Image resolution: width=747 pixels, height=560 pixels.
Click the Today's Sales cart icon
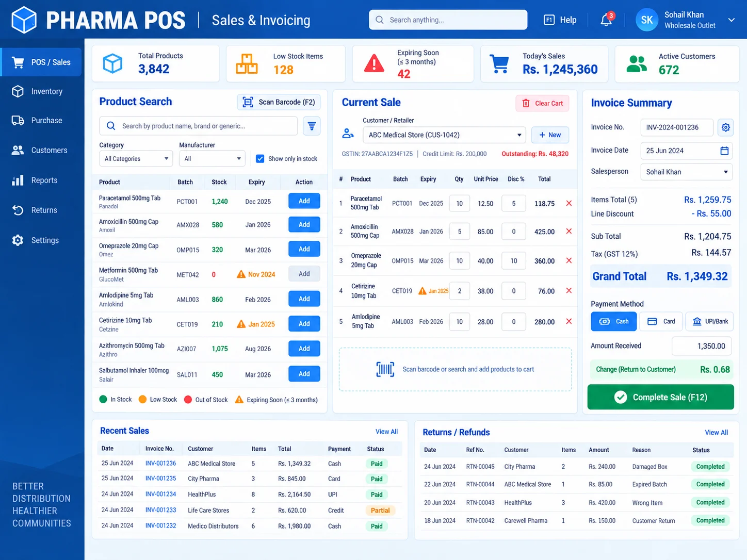pyautogui.click(x=499, y=64)
